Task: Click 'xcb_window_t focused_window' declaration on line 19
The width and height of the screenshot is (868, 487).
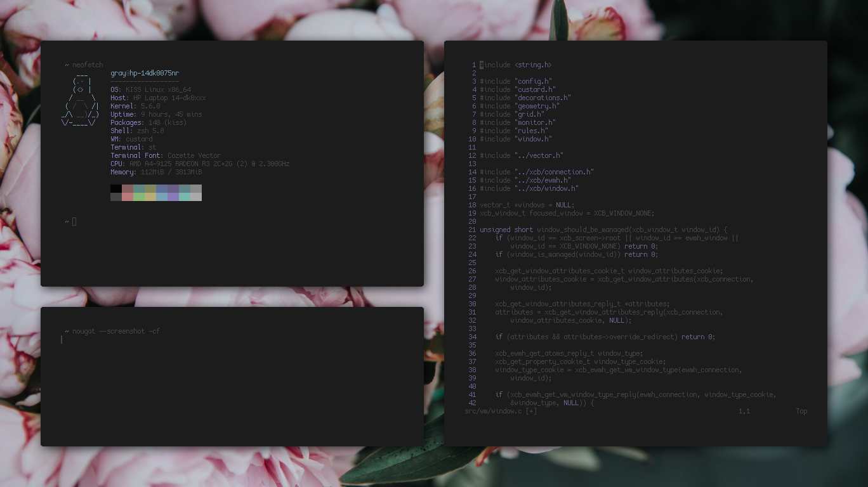Action: pos(567,213)
